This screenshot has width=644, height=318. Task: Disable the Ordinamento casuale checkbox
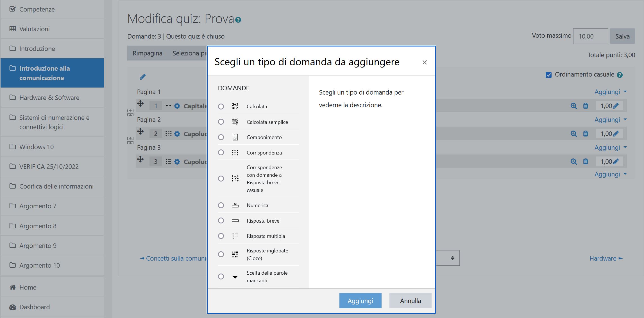tap(548, 74)
